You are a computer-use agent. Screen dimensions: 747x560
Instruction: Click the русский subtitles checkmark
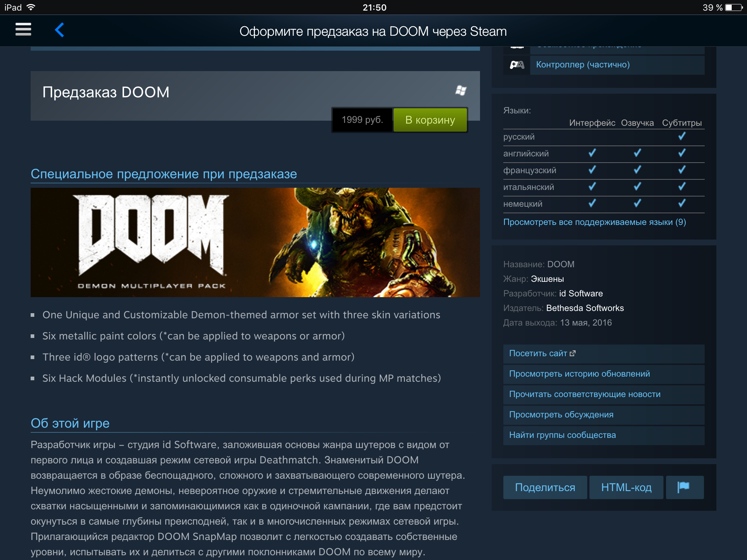(x=682, y=136)
